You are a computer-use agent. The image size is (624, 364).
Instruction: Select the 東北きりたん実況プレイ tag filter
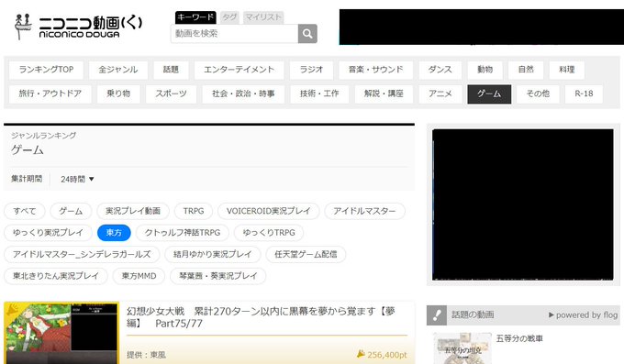coord(56,276)
